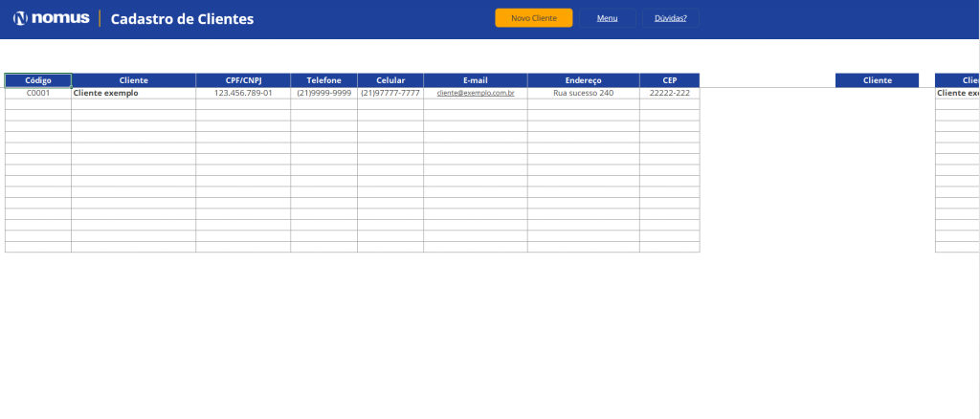Select the Telefone column header
980x419 pixels.
323,80
